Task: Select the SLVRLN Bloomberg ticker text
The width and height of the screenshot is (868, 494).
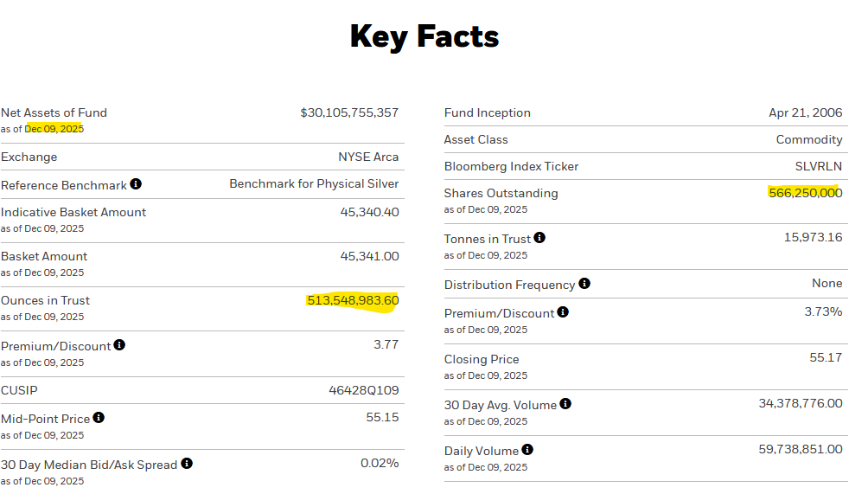Action: coord(818,166)
